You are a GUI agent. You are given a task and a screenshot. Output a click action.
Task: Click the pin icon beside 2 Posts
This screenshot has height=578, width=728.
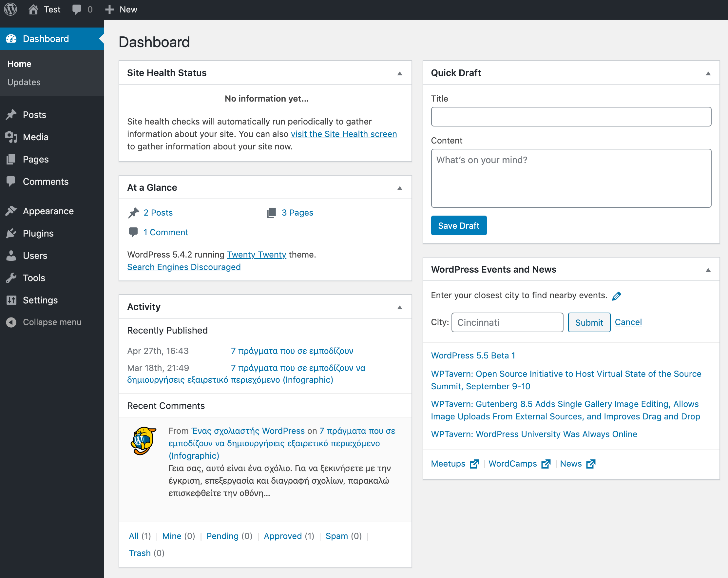pos(133,213)
